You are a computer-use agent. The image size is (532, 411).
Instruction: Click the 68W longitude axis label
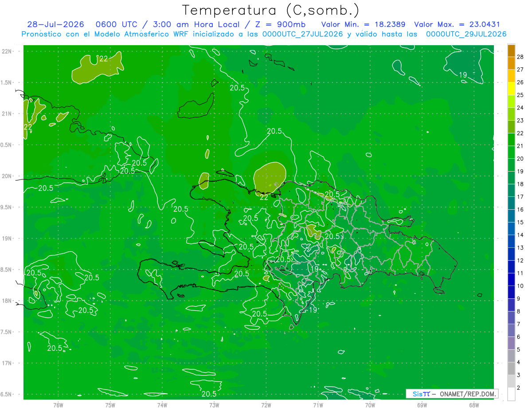(474, 405)
